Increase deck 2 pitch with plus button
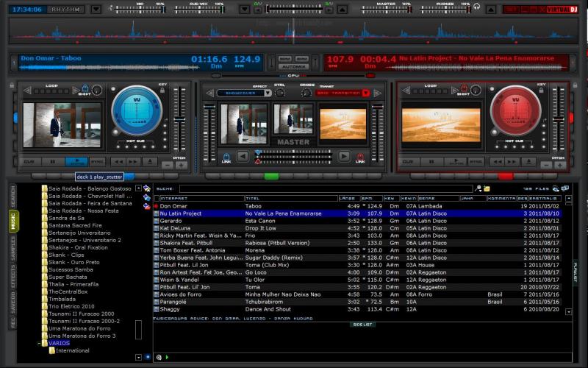588x368 pixels. pyautogui.click(x=560, y=165)
